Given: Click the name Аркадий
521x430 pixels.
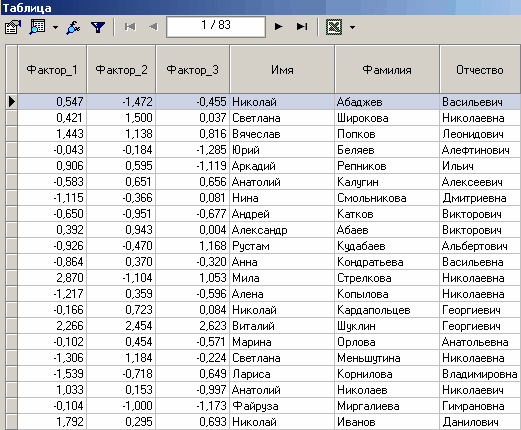Looking at the screenshot, I should click(254, 166).
